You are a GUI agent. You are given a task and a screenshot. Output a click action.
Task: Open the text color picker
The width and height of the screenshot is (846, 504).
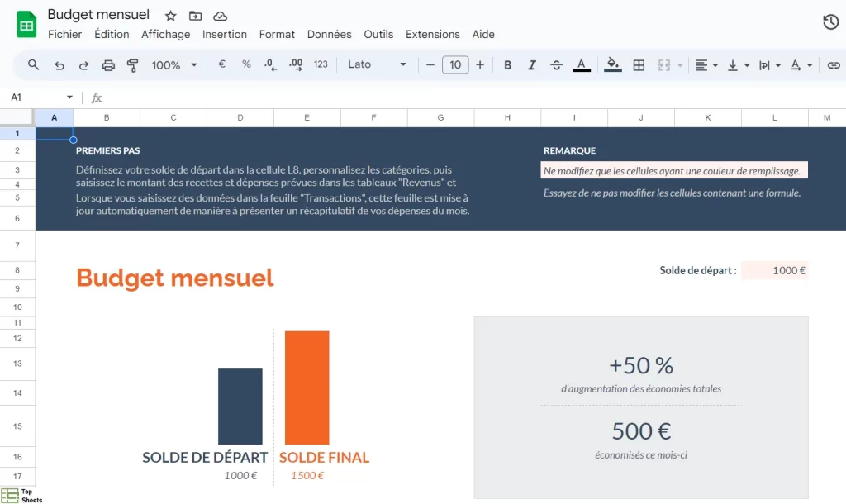point(581,64)
